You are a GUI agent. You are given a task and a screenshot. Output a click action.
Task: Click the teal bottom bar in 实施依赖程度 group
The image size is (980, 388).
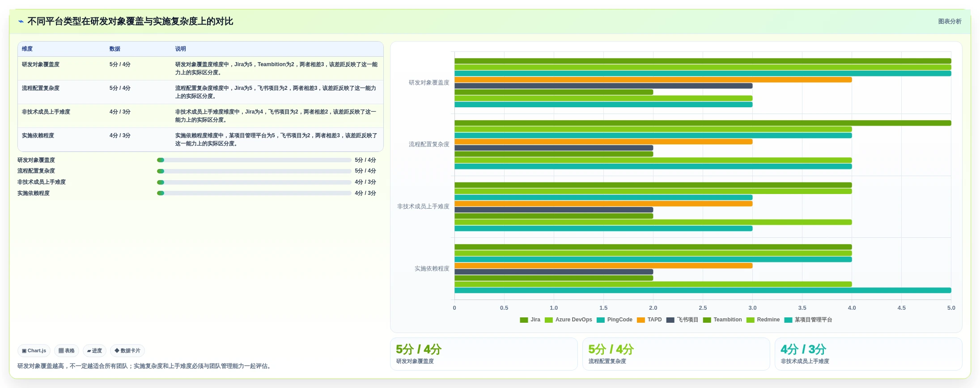coord(703,291)
